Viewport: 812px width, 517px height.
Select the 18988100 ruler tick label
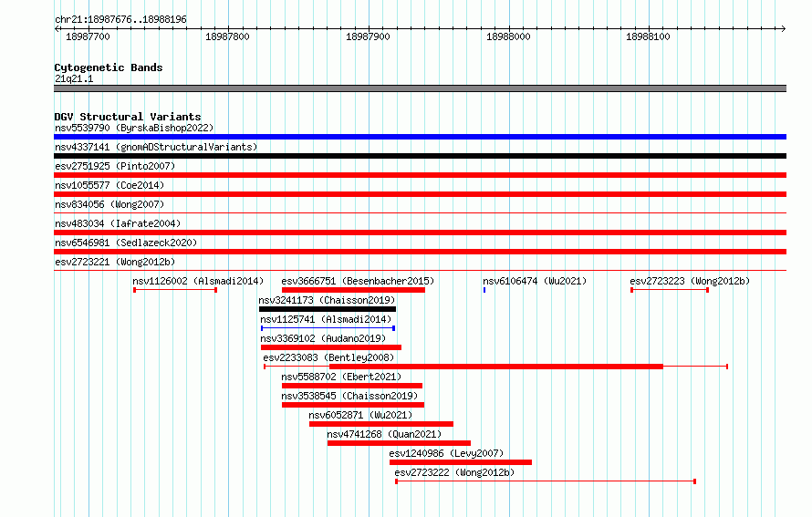(648, 36)
